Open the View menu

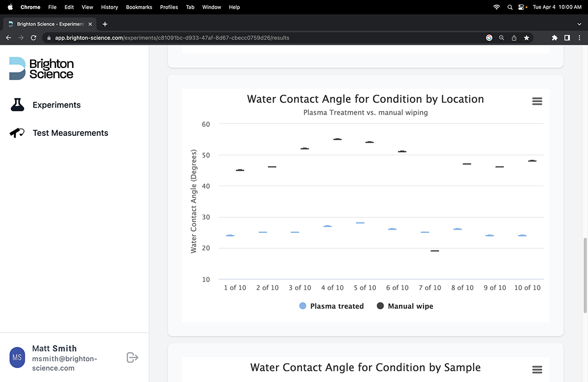coord(87,7)
